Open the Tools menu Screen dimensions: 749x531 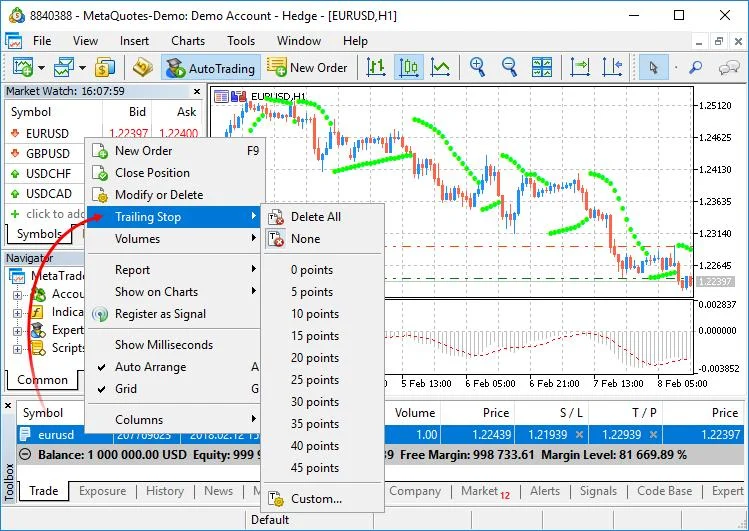tap(241, 41)
